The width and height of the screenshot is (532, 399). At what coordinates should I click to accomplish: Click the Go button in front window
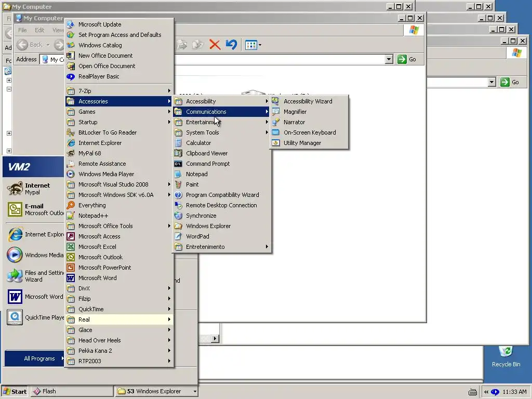coord(407,59)
